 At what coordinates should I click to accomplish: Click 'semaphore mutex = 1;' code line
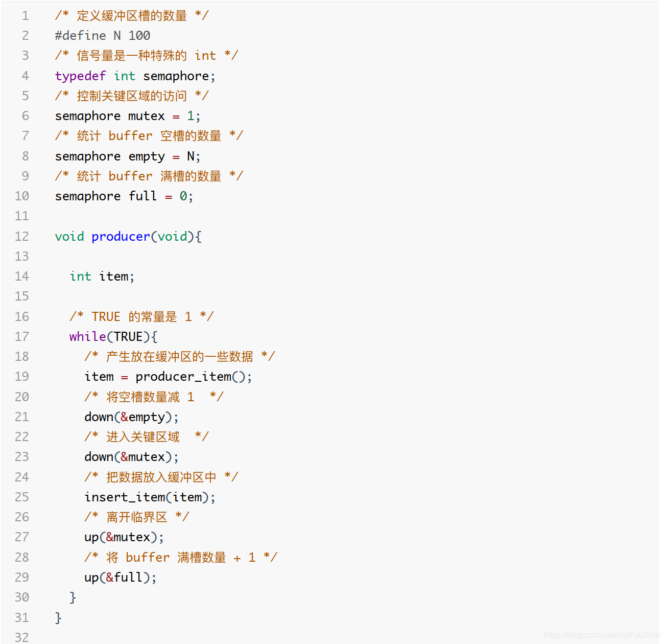click(x=128, y=116)
